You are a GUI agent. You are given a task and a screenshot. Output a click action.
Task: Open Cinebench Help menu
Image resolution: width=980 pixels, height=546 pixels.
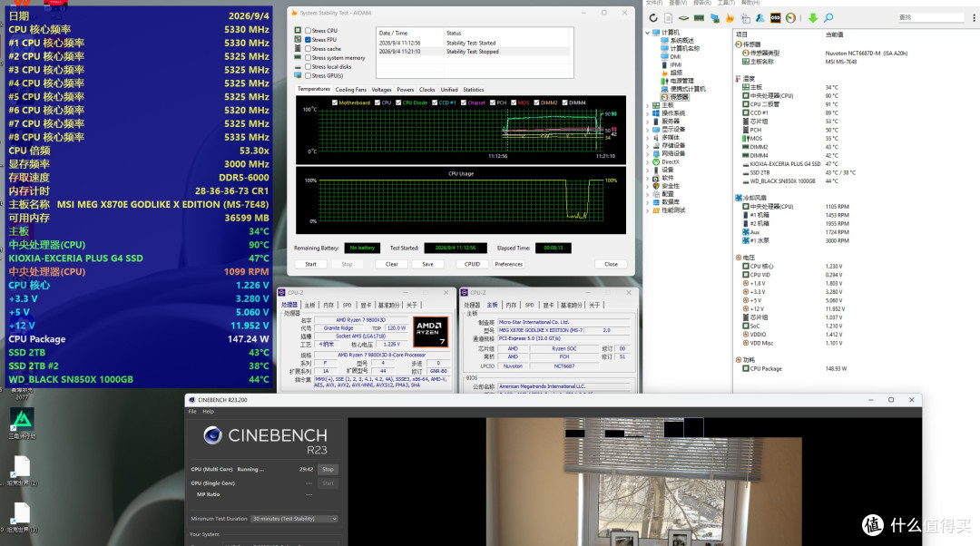tap(208, 411)
